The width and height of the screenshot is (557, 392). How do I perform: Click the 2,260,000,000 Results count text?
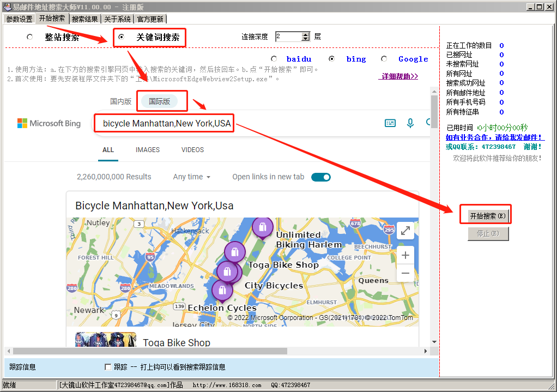pos(114,177)
